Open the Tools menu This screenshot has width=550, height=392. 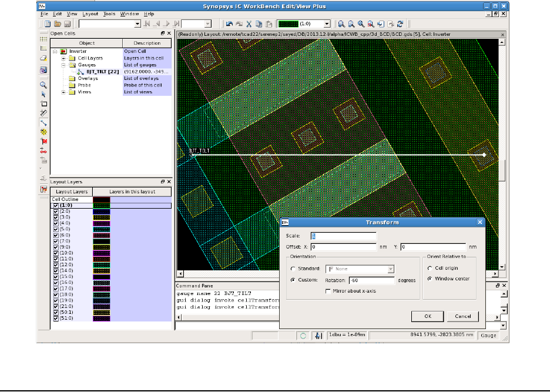tap(109, 14)
